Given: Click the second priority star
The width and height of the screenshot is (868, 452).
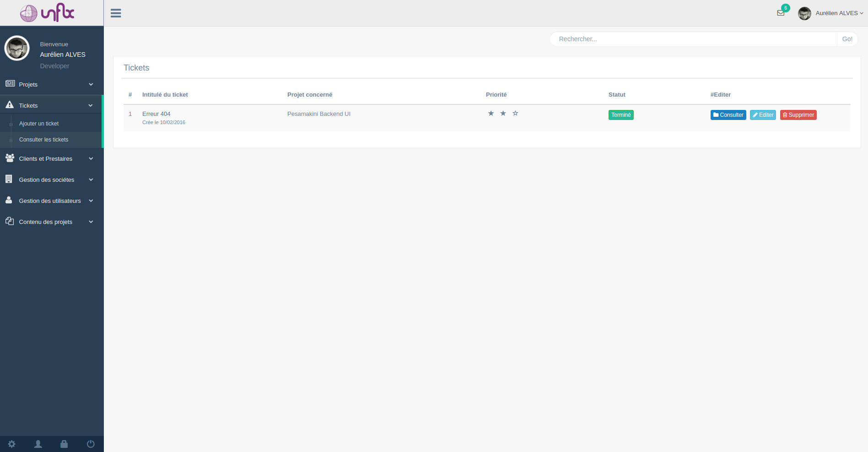Looking at the screenshot, I should coord(503,113).
